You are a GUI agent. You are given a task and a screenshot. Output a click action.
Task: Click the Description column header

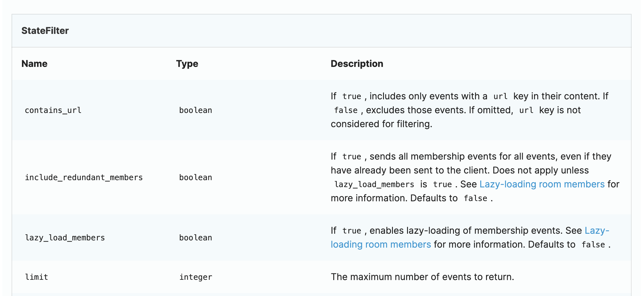(x=357, y=63)
